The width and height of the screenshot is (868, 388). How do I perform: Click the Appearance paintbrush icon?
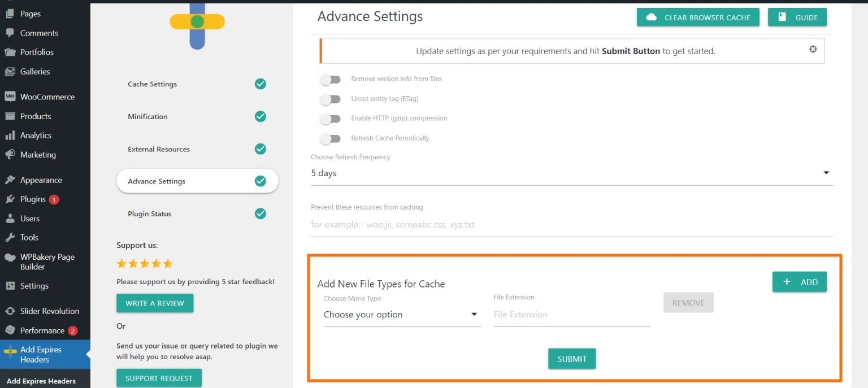[x=10, y=180]
